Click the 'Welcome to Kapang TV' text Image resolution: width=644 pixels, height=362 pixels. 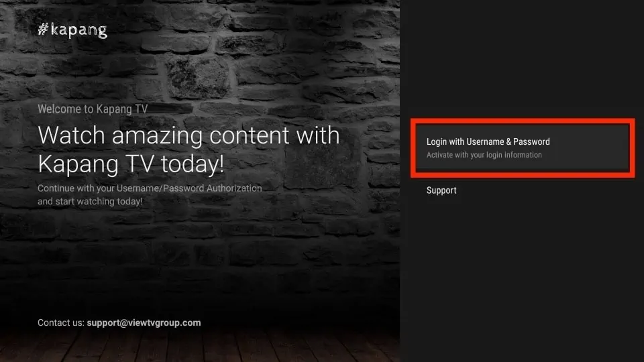point(93,109)
